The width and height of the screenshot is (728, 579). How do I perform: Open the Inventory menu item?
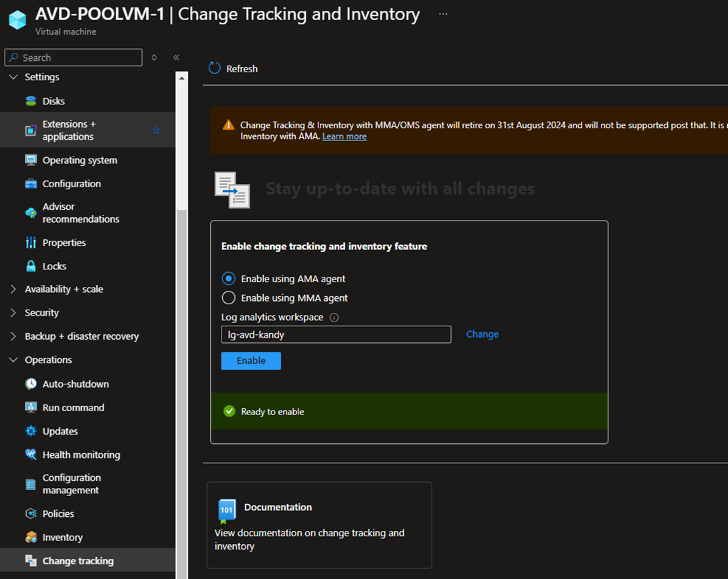tap(88, 538)
